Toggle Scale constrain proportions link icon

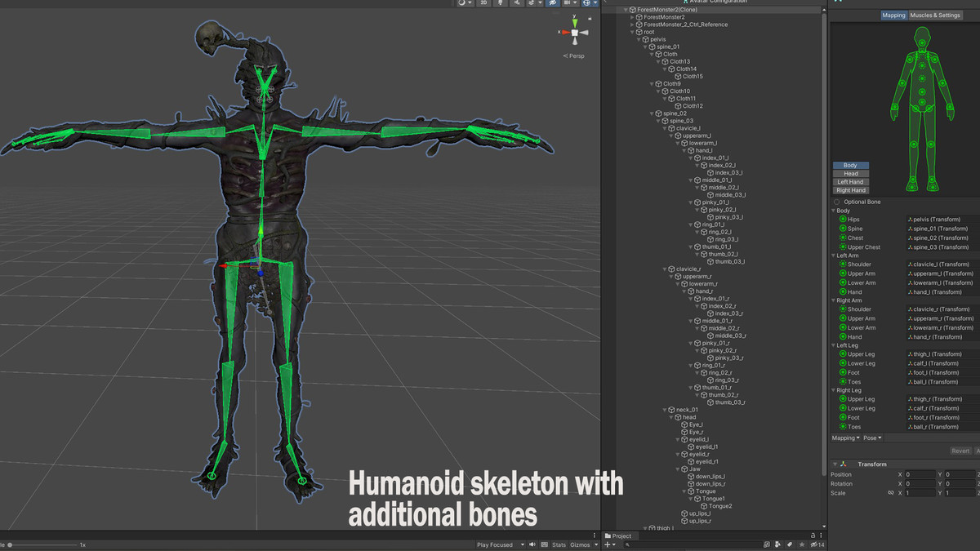(890, 493)
